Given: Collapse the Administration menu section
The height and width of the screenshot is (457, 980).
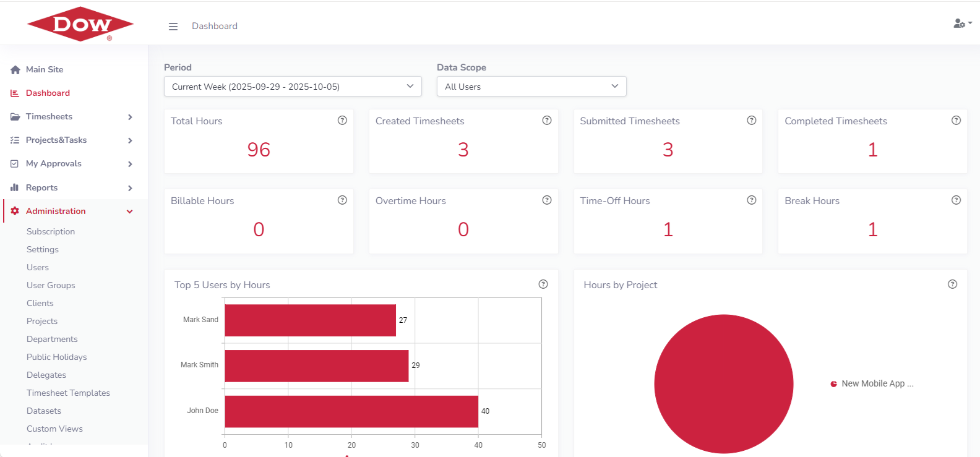Looking at the screenshot, I should [71, 211].
